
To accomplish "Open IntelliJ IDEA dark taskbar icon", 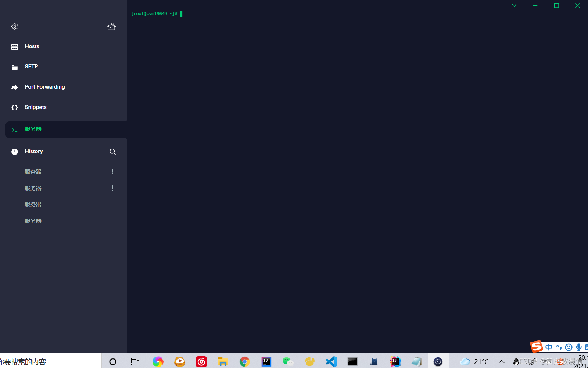I will (266, 362).
